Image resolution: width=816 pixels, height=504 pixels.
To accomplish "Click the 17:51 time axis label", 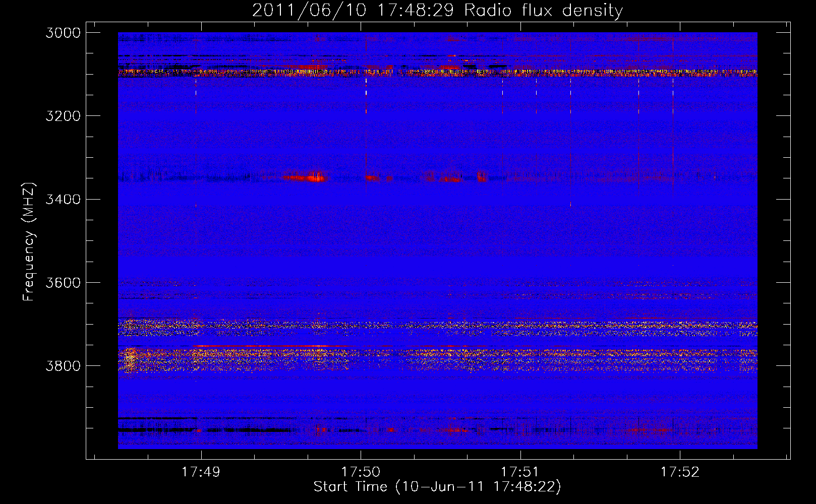I will click(520, 472).
